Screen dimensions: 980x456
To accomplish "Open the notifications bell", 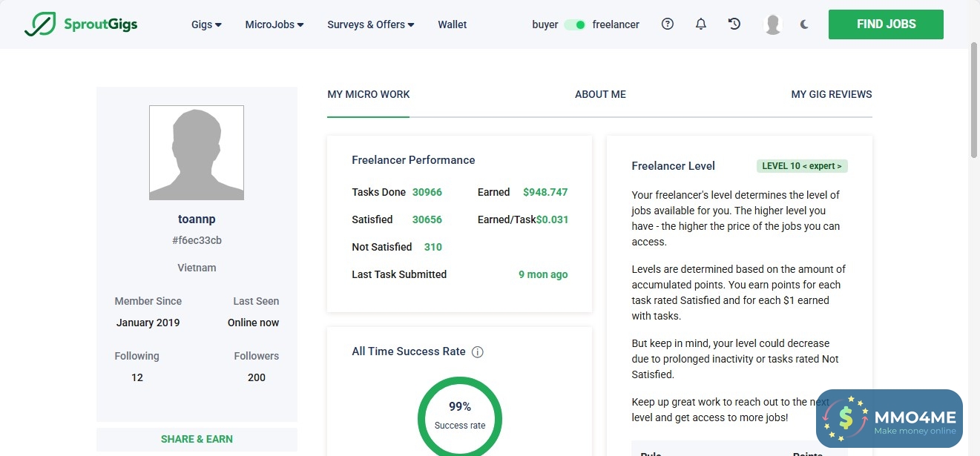I will (701, 24).
